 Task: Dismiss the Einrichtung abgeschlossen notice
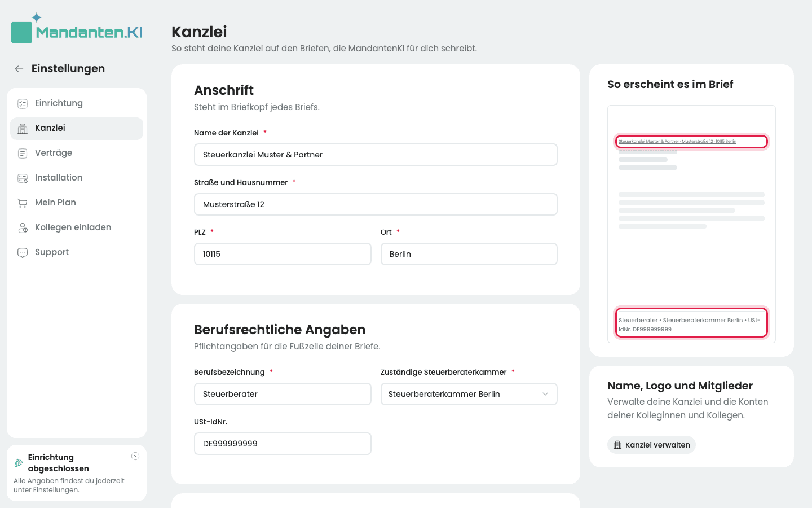(135, 456)
